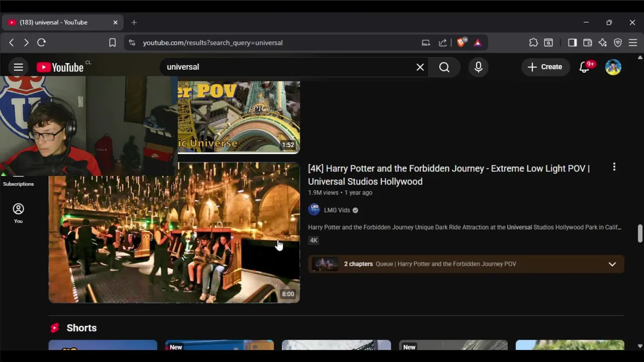Screen dimensions: 644x362
Task: Open the cast/media icon in address bar
Action: pos(426,43)
